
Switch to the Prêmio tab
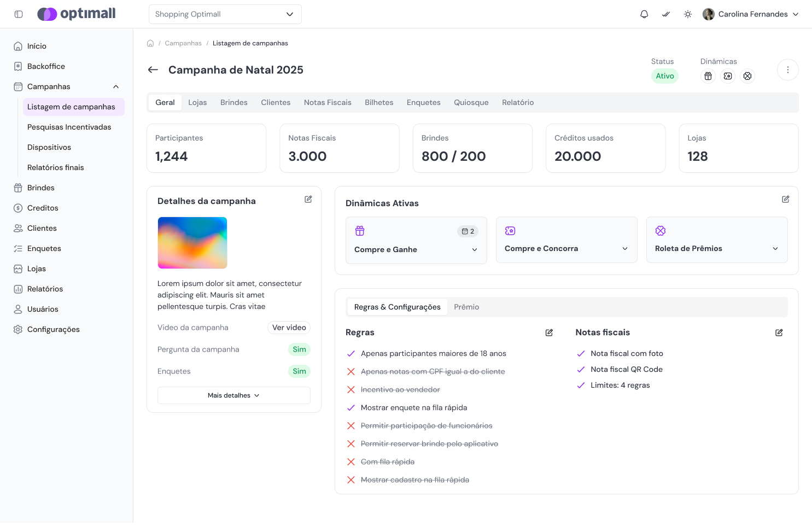pos(466,307)
